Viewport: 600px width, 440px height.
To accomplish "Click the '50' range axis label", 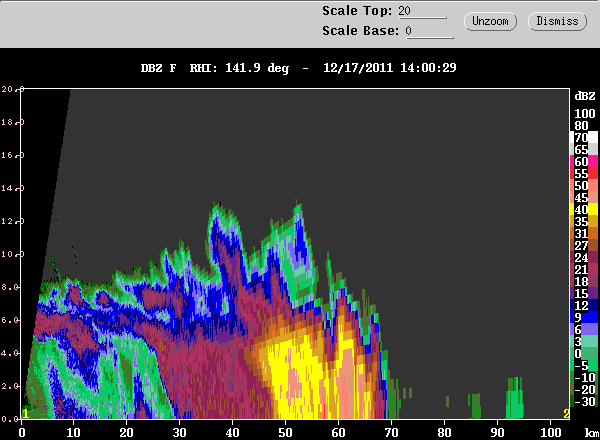I will pyautogui.click(x=285, y=433).
